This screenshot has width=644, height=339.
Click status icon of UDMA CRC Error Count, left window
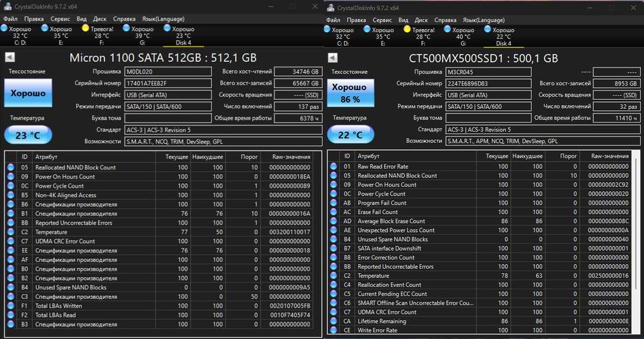11,241
